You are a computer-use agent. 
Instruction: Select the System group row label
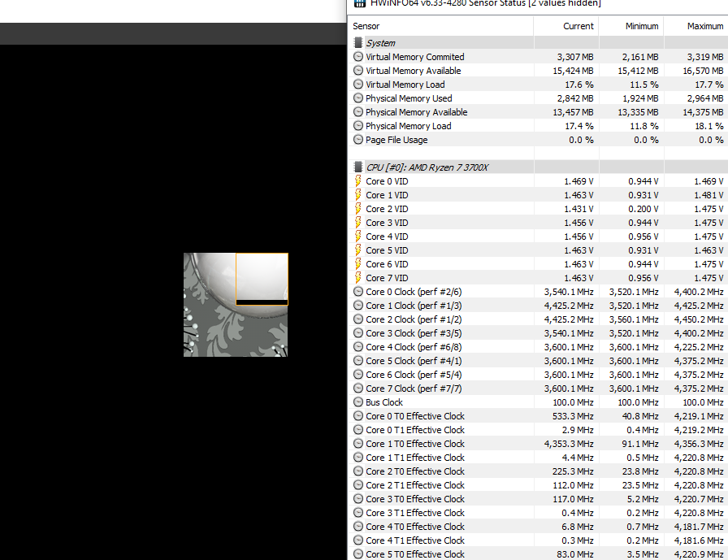381,43
